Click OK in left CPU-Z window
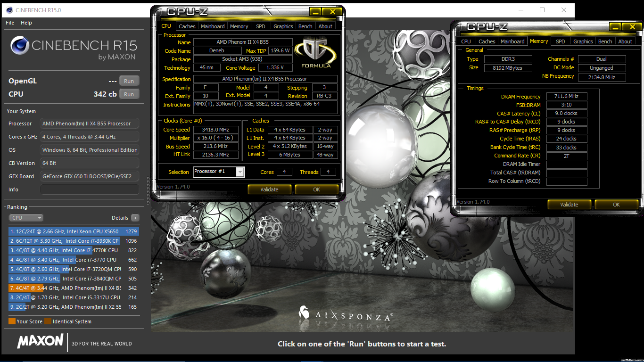This screenshot has width=644, height=362. 316,189
